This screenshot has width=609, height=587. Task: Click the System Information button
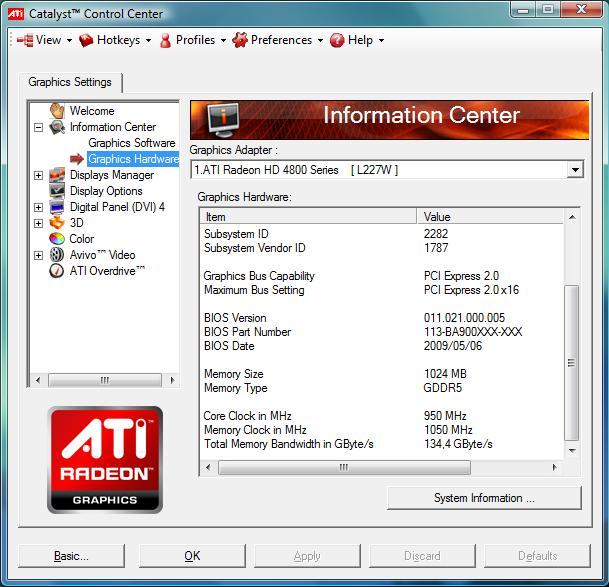(x=484, y=498)
